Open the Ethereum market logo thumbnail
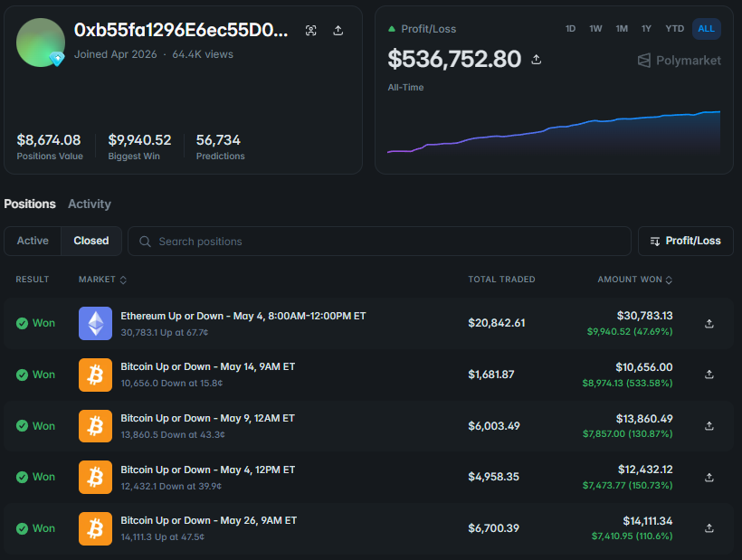Viewport: 742px width, 560px height. tap(96, 324)
